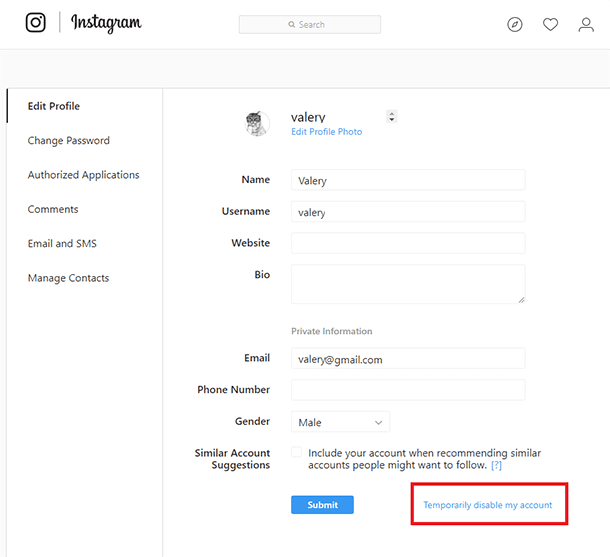Toggle the Similar Account Suggestions checkbox
610x557 pixels.
point(296,452)
